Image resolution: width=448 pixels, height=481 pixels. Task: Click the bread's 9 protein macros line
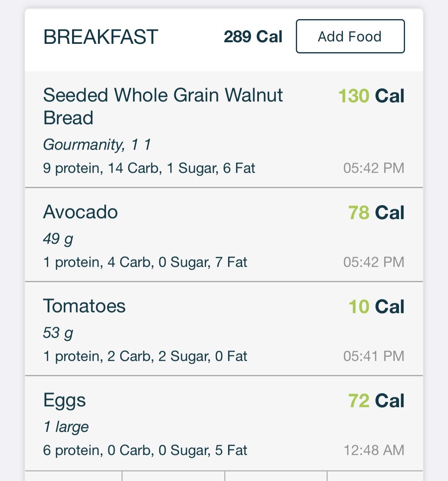(149, 168)
